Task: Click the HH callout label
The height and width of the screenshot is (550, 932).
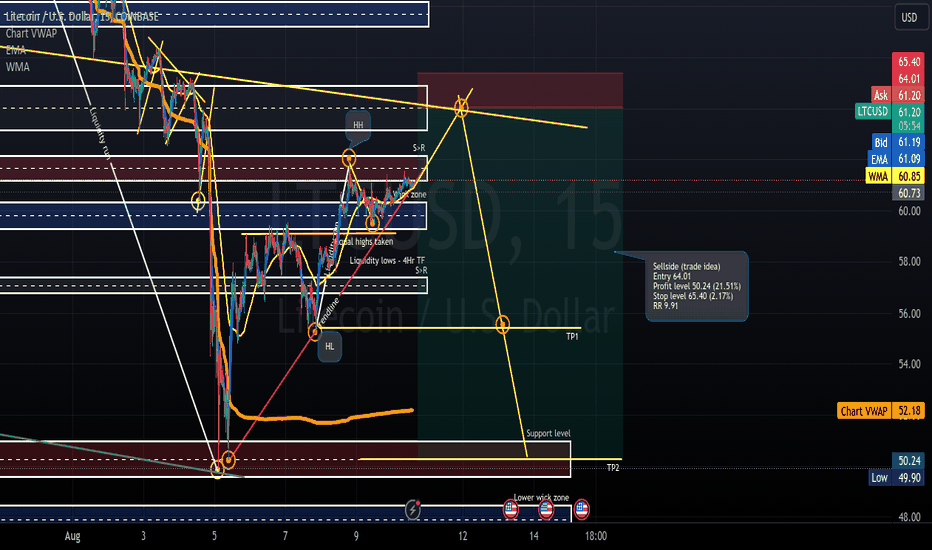Action: [x=358, y=125]
